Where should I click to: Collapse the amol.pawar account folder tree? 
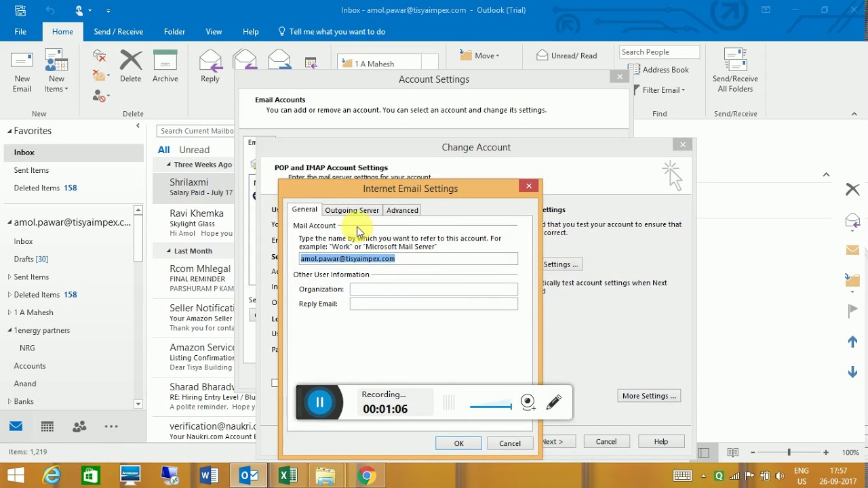(x=10, y=222)
